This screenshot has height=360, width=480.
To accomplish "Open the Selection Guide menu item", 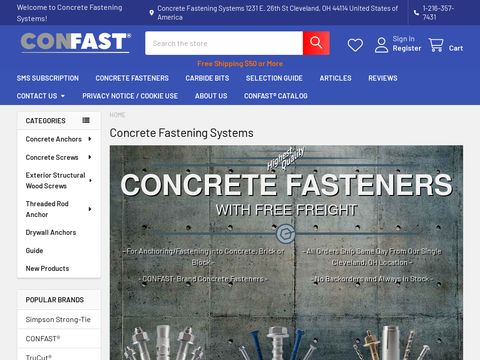I will 274,78.
